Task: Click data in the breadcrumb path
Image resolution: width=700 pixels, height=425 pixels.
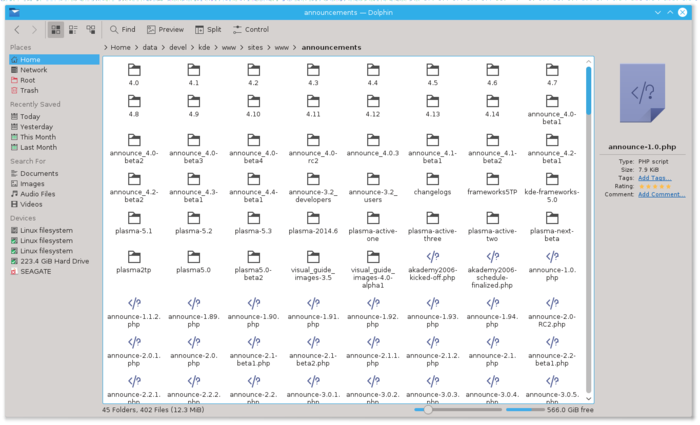Action: [150, 47]
